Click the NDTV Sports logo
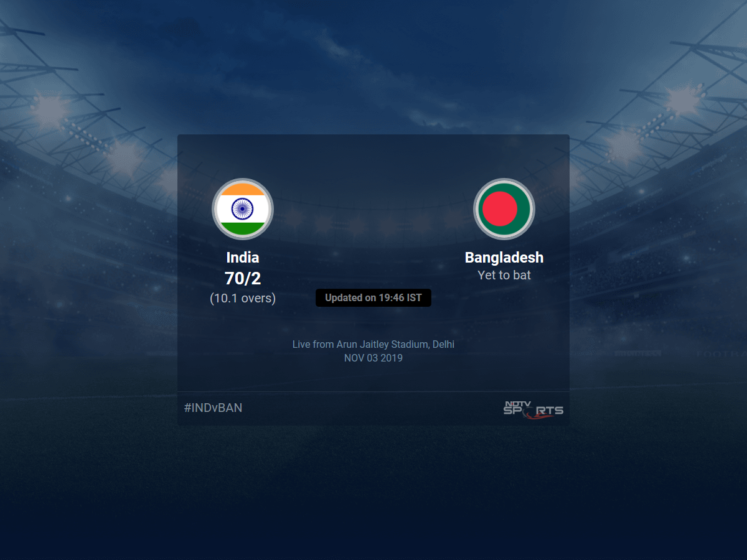This screenshot has width=747, height=560. click(533, 408)
